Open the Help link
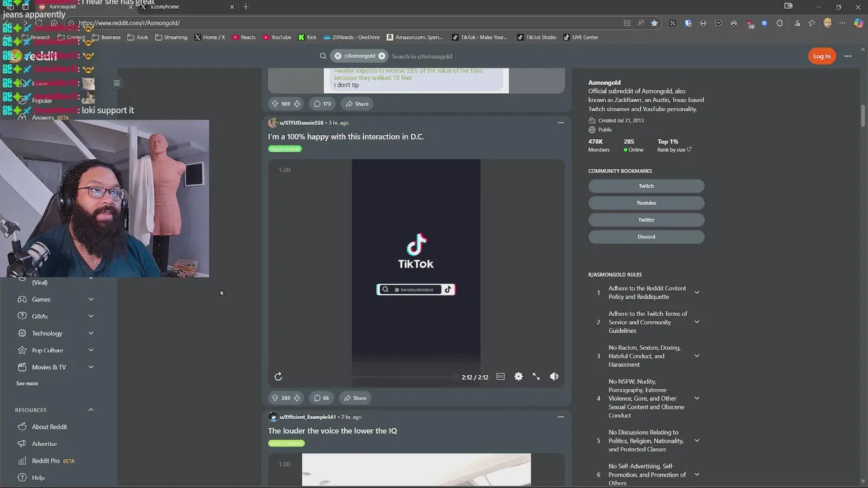This screenshot has width=868, height=488. point(38,478)
